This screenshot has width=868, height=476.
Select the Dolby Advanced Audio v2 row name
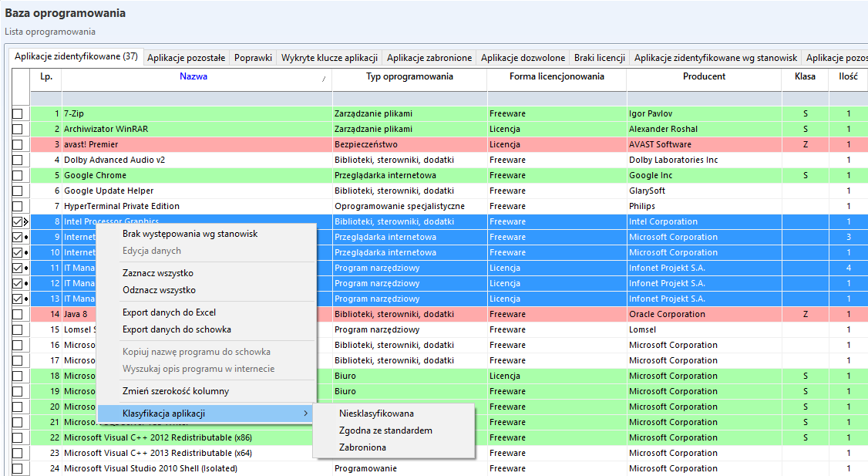point(115,160)
